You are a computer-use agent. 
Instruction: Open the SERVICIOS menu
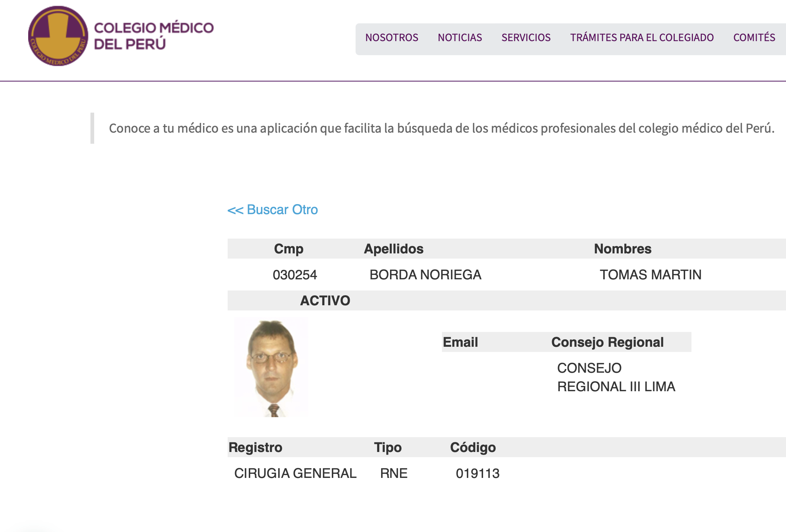[x=526, y=37]
